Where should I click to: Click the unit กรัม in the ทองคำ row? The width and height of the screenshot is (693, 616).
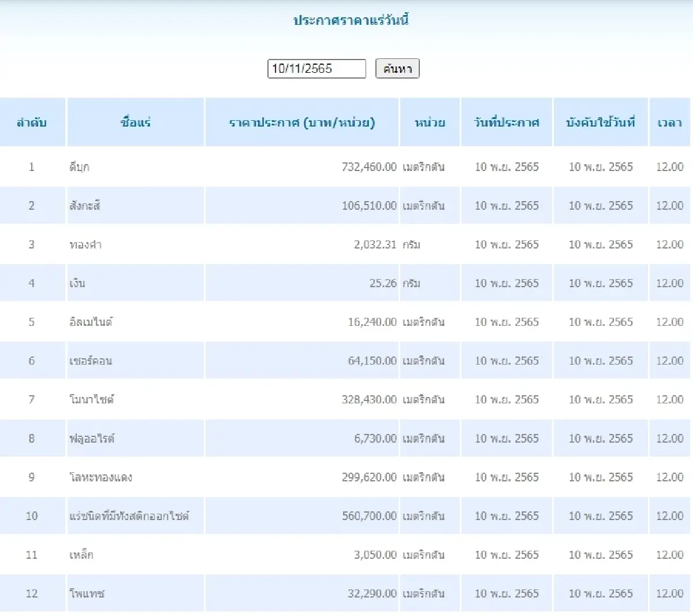point(411,244)
